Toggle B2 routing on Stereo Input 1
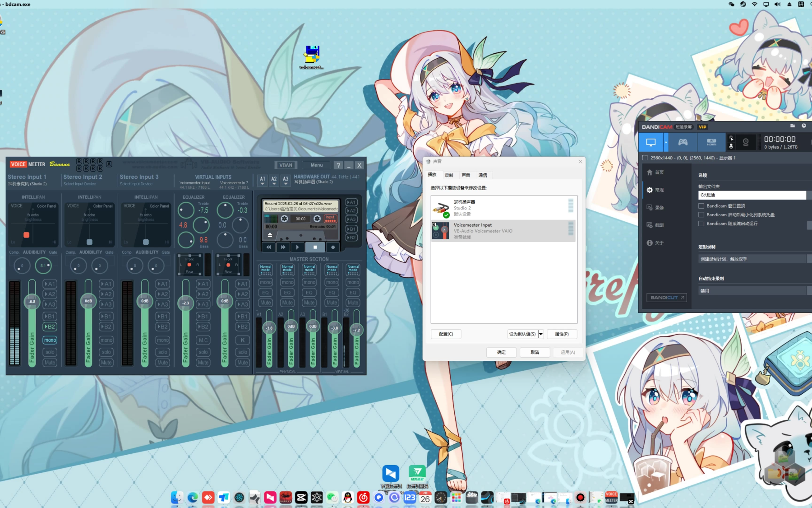 (x=50, y=326)
